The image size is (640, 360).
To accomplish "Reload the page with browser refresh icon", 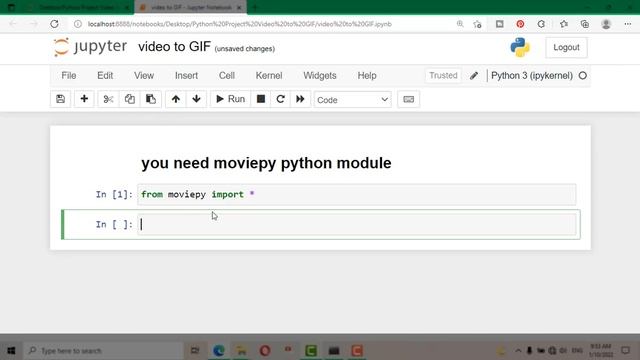I will point(54,24).
